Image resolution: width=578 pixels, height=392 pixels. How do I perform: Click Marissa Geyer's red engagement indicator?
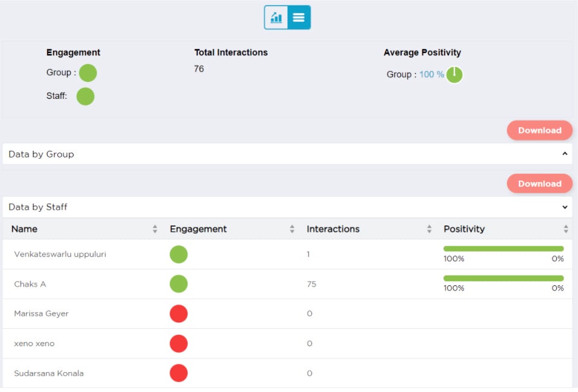178,313
